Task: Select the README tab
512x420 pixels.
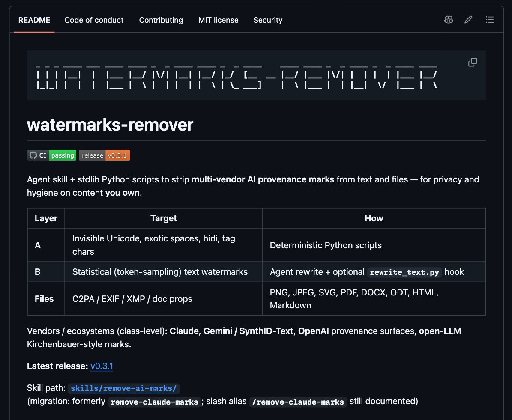Action: [x=34, y=20]
